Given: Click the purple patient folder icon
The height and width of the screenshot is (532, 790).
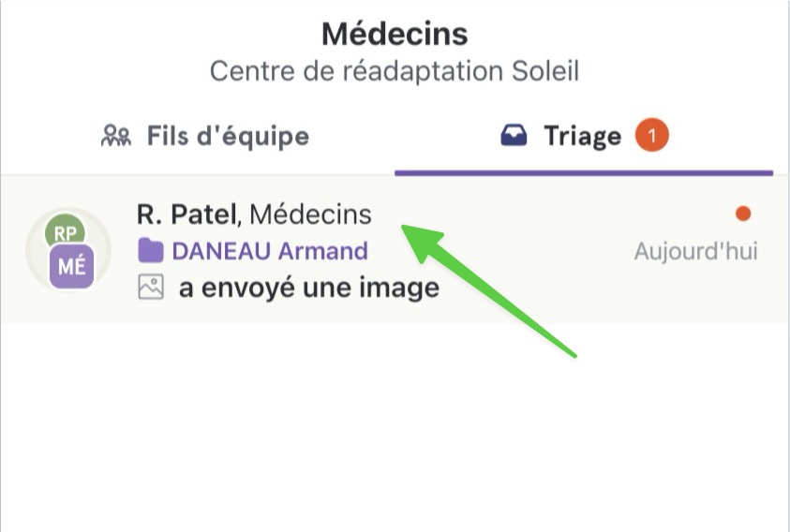Looking at the screenshot, I should 151,250.
